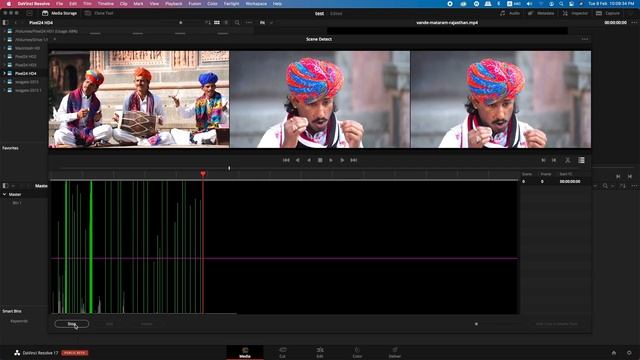Select the three musicians preview thumbnail

click(139, 99)
